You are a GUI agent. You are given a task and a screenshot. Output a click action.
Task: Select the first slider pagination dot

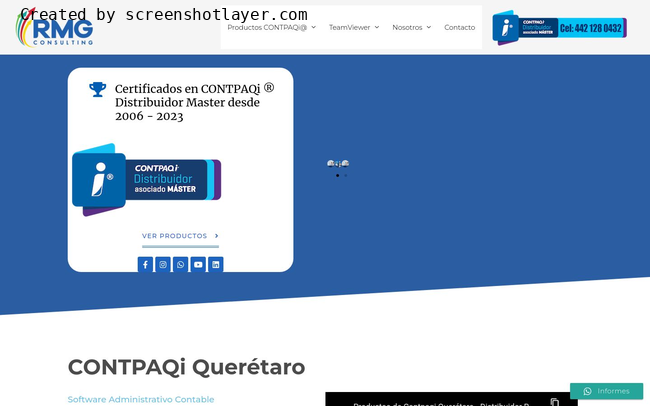[x=337, y=175]
